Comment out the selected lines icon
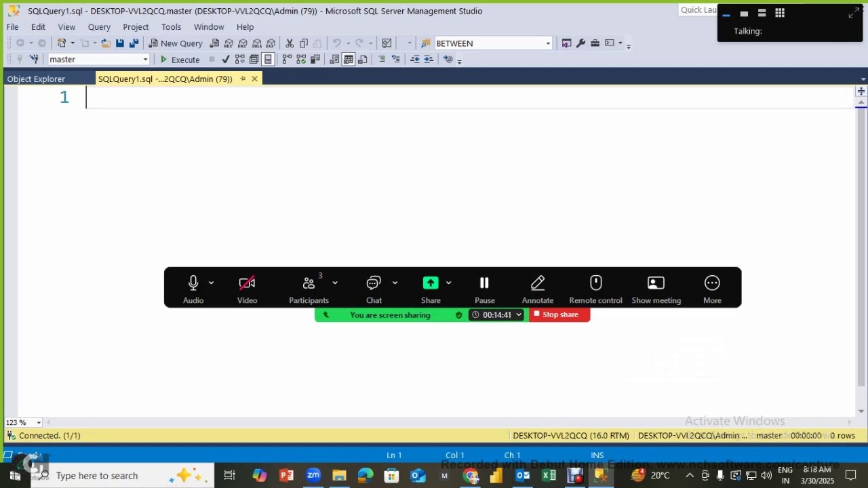This screenshot has height=488, width=868. point(382,60)
